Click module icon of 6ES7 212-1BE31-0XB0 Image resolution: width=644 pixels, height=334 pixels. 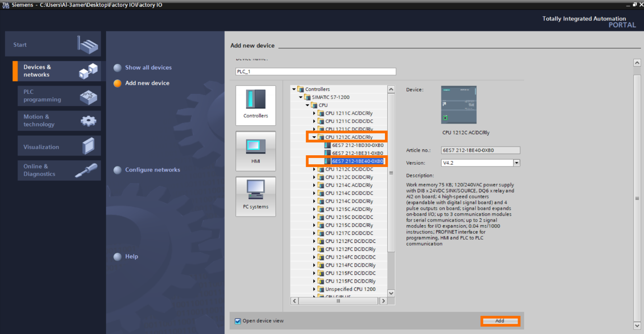point(328,153)
